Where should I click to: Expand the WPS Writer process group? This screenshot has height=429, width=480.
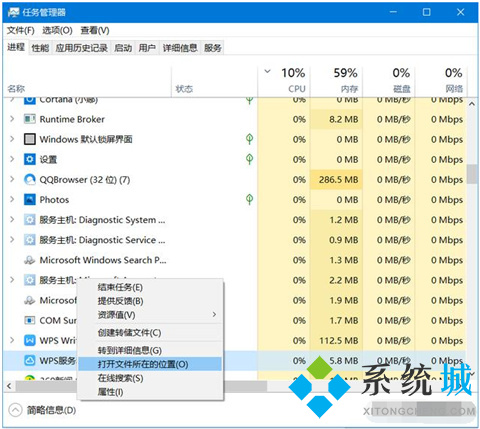12,340
